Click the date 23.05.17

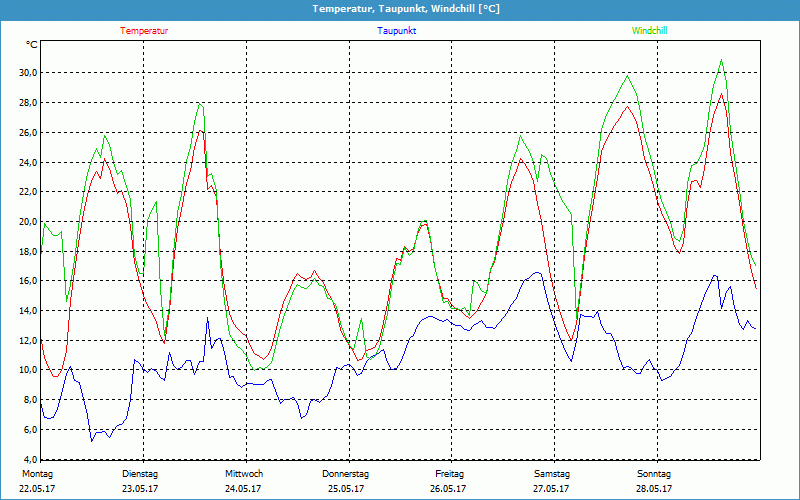click(140, 489)
